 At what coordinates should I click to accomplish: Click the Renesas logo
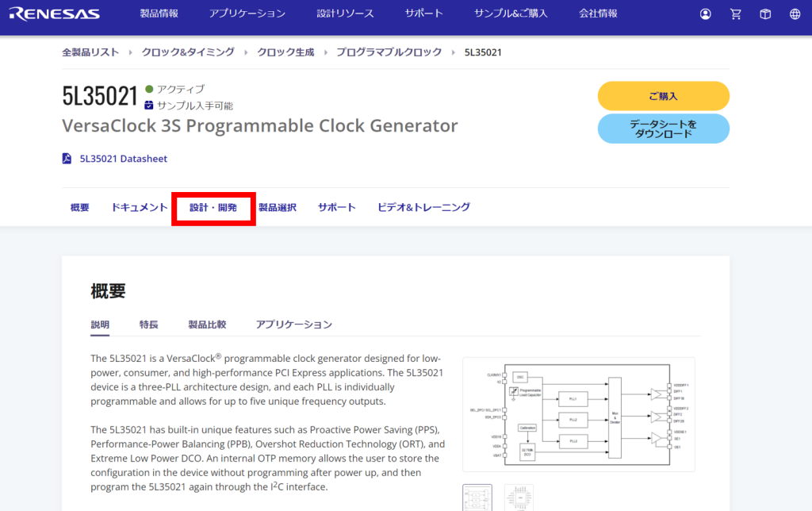pyautogui.click(x=53, y=13)
